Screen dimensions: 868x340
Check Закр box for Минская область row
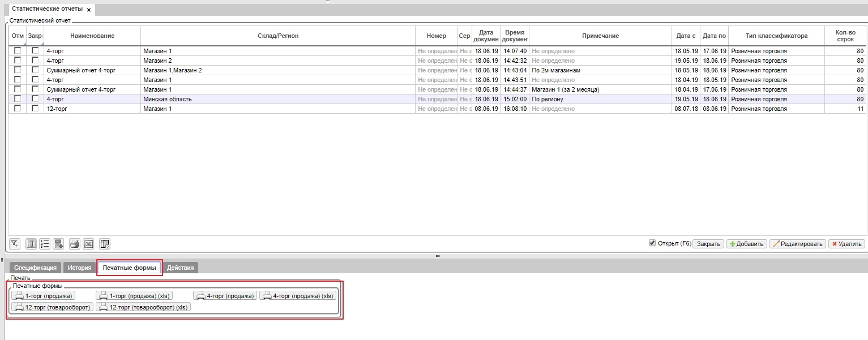[35, 98]
